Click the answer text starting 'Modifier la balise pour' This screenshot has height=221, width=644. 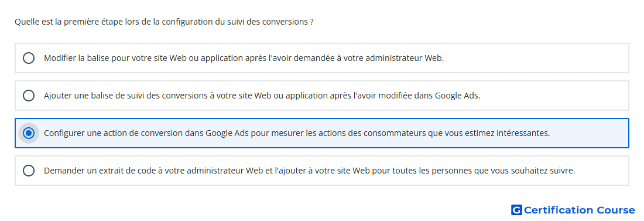tap(244, 58)
